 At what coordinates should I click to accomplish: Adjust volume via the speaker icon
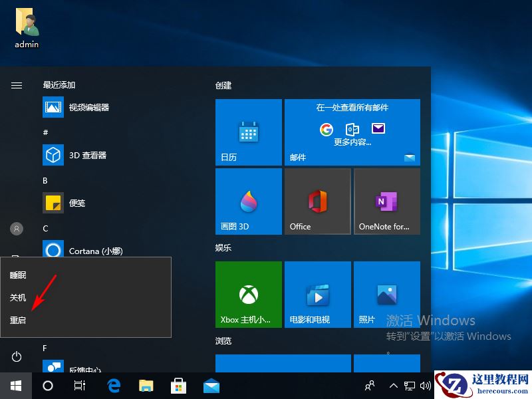(426, 386)
